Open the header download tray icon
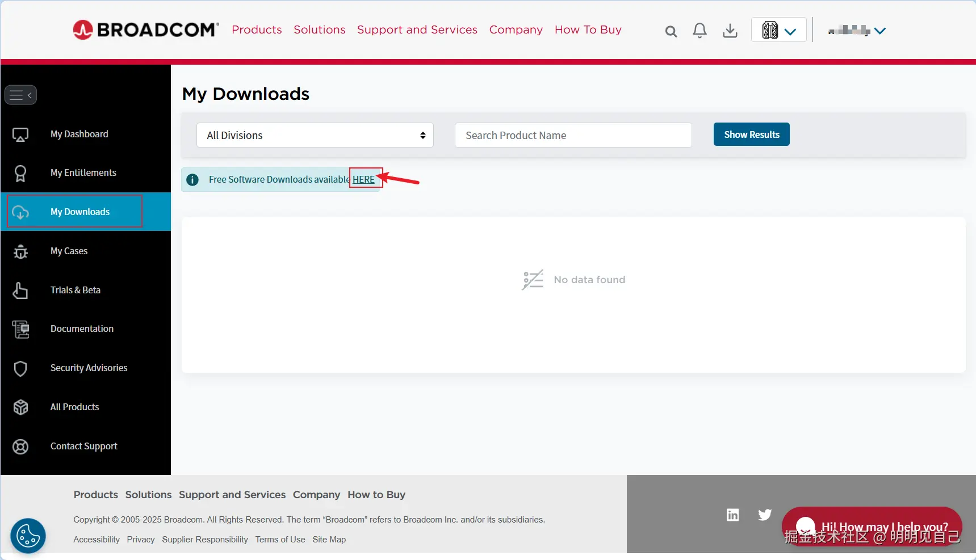Image resolution: width=976 pixels, height=560 pixels. click(730, 31)
